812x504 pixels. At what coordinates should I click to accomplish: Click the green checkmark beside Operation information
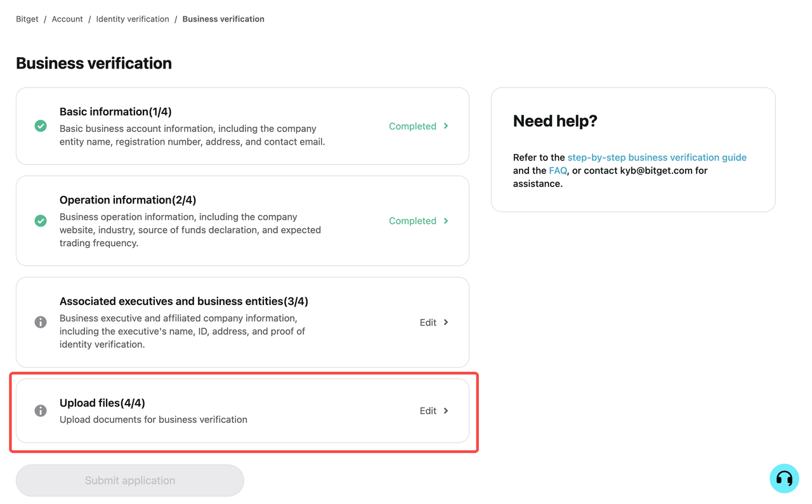[41, 221]
